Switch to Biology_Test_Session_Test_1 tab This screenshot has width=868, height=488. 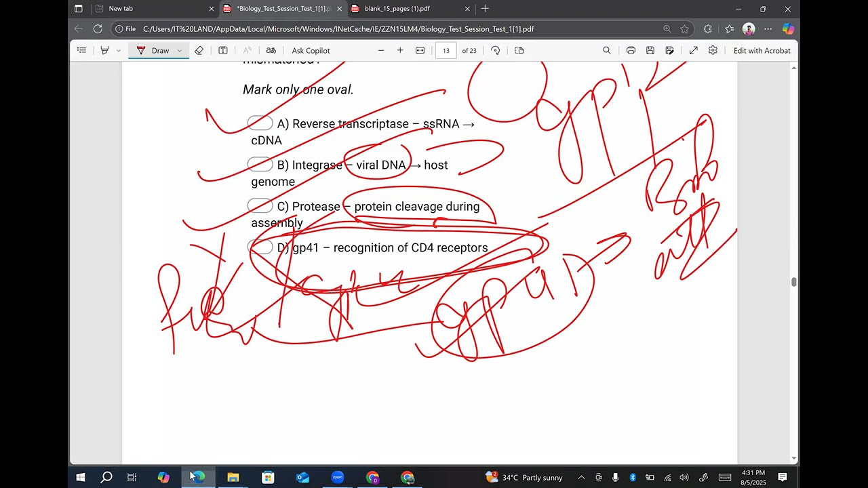point(283,9)
